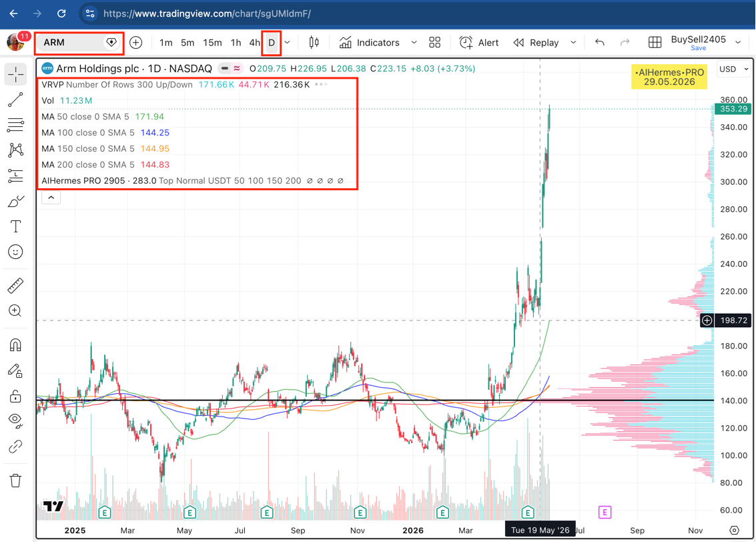
Task: Select the MA 100 close indicator legend
Action: point(105,133)
